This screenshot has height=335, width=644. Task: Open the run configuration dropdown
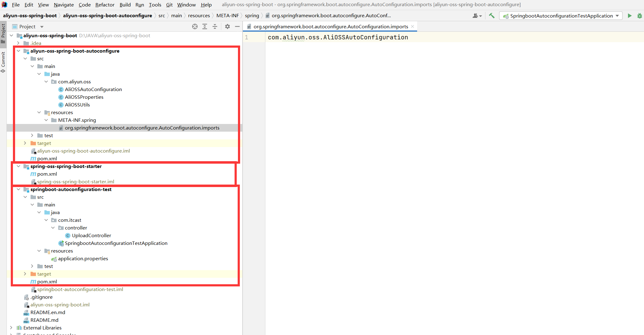point(561,16)
